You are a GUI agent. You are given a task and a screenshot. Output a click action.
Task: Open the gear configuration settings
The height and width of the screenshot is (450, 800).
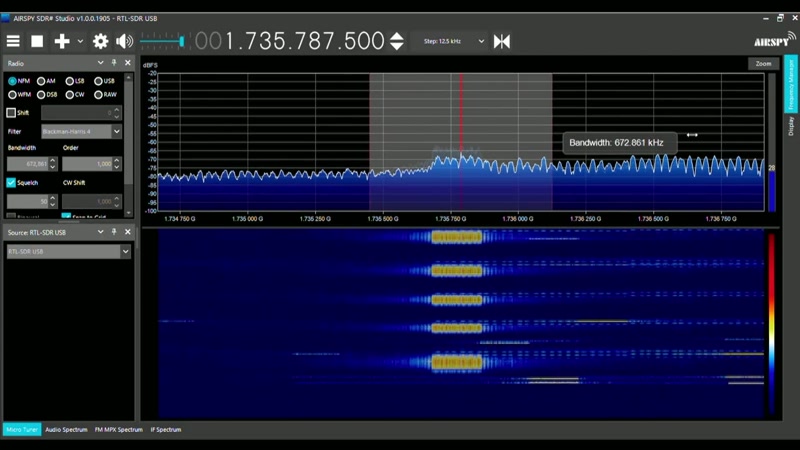pos(101,41)
